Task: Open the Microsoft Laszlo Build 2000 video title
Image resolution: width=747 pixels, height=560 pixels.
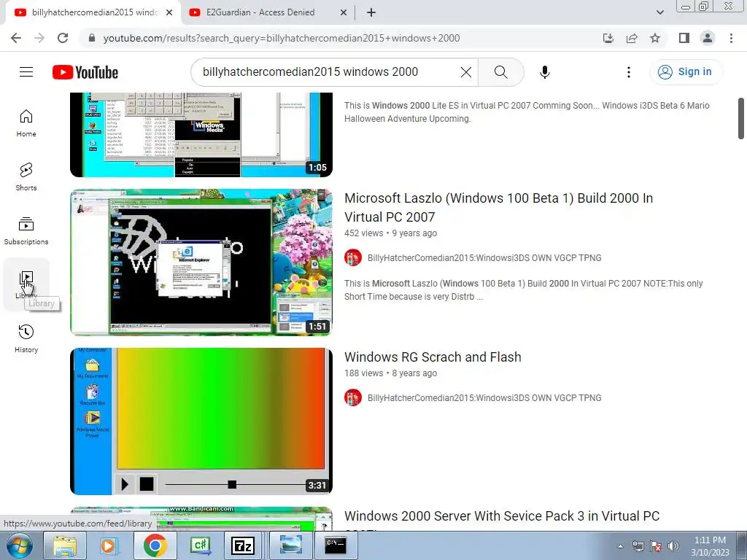Action: pos(498,207)
